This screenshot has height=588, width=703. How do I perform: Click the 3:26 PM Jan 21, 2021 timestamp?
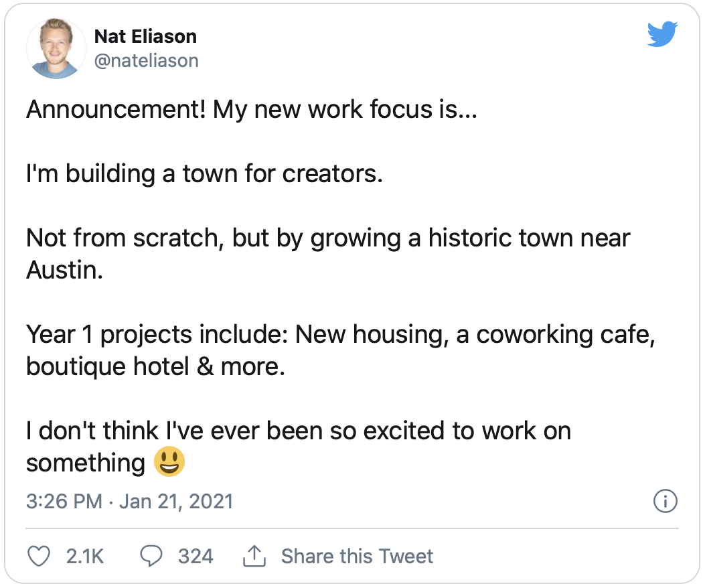tap(129, 501)
